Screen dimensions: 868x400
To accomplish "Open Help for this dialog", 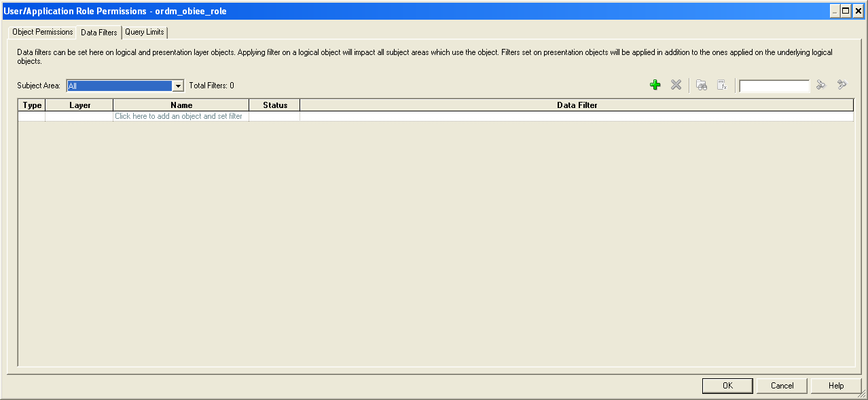I will (836, 386).
